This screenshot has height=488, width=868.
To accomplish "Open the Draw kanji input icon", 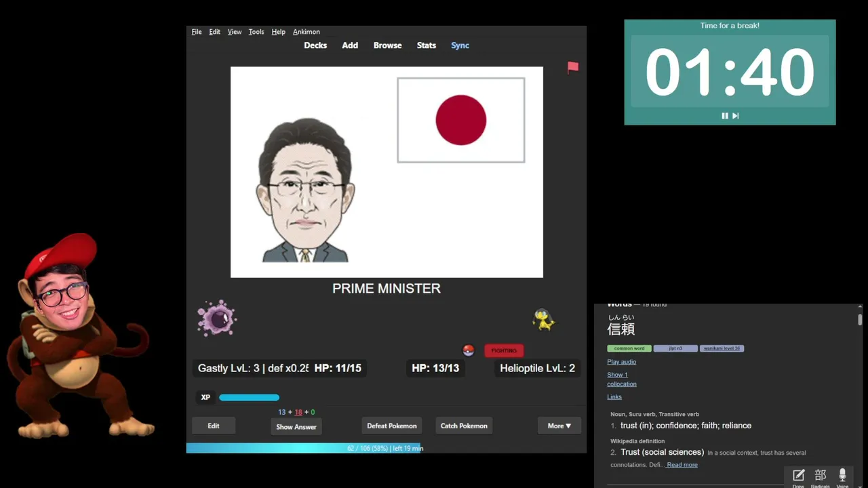I will (798, 477).
